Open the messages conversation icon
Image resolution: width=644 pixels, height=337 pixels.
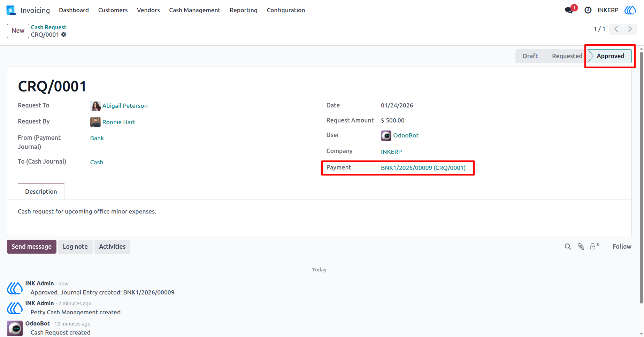pos(569,10)
